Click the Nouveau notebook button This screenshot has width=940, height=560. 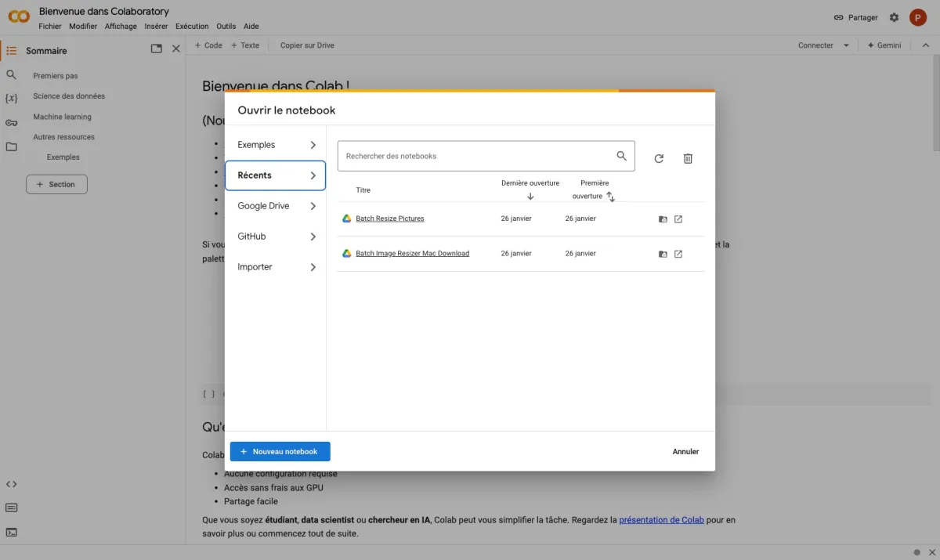click(x=280, y=451)
